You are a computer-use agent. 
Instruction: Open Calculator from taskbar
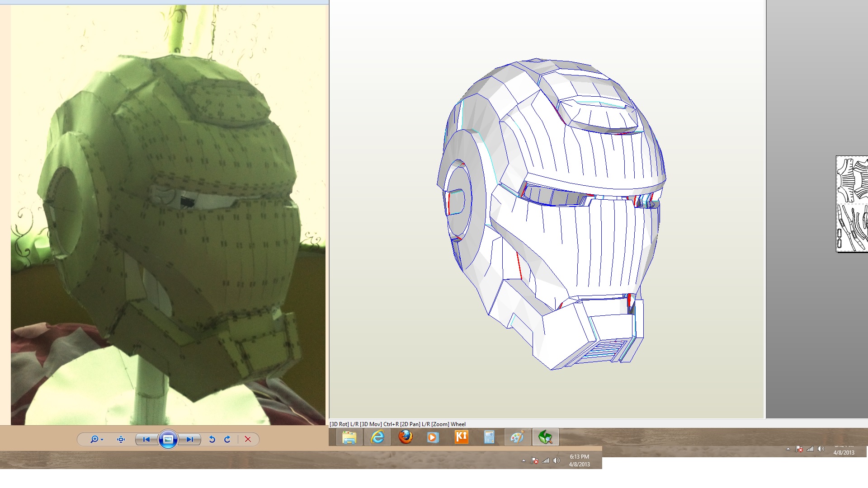[x=489, y=437]
